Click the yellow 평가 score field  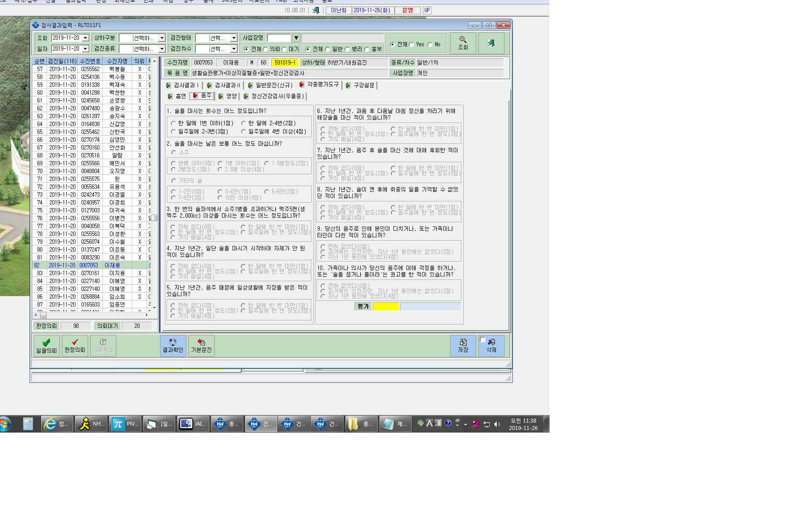click(386, 306)
